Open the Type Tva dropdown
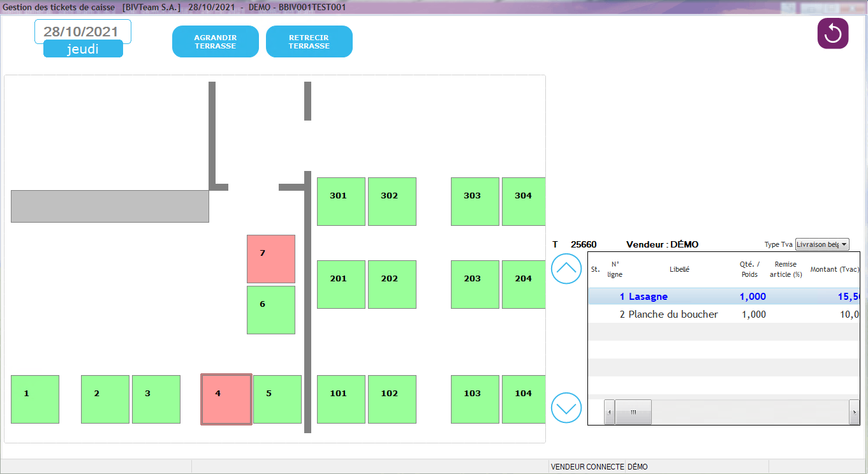Viewport: 868px width, 474px height. (x=822, y=244)
